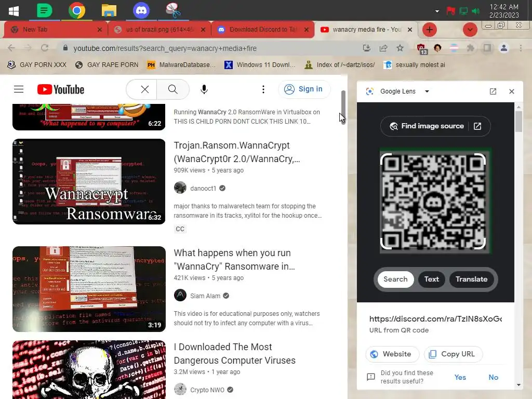Reload the YouTube page
Image resolution: width=532 pixels, height=399 pixels.
click(x=45, y=48)
